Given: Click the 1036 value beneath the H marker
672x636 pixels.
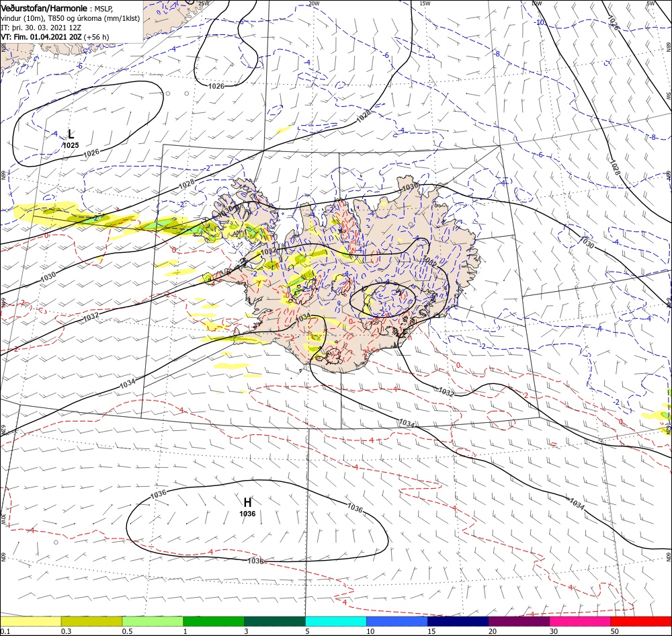Looking at the screenshot, I should click(x=247, y=514).
